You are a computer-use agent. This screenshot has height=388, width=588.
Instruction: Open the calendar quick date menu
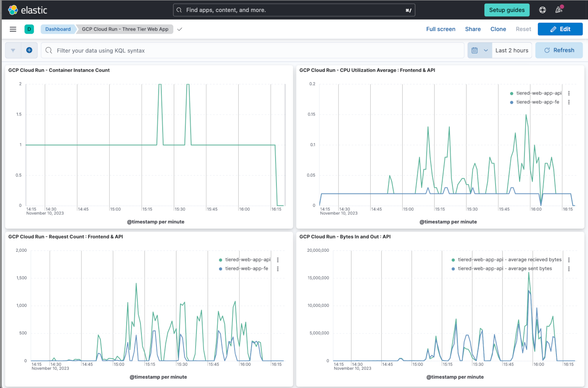pyautogui.click(x=479, y=50)
